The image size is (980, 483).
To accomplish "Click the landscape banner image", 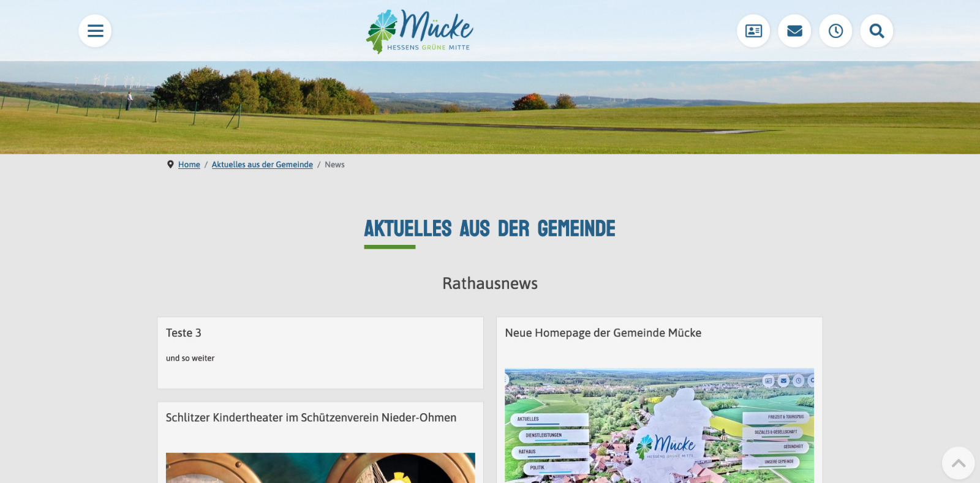I will tap(490, 107).
